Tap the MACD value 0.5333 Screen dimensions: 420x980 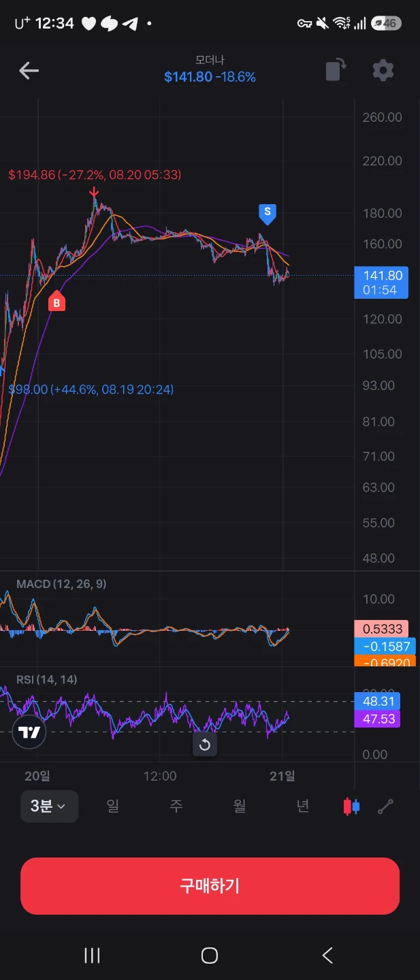click(383, 629)
